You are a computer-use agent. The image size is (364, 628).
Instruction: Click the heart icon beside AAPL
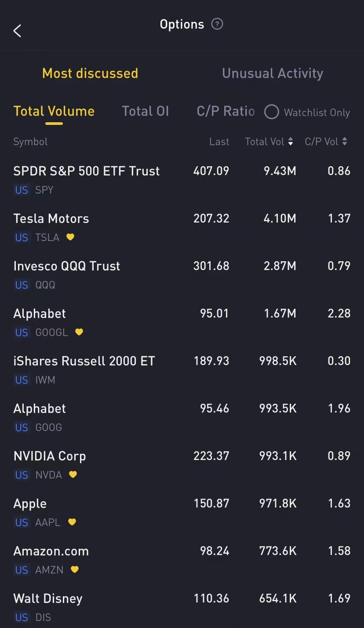pyautogui.click(x=72, y=522)
